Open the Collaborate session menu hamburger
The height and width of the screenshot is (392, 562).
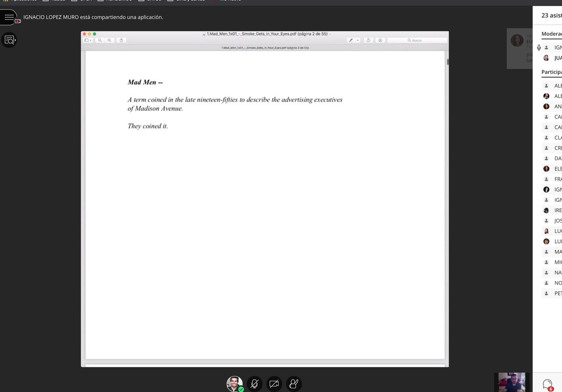click(9, 17)
